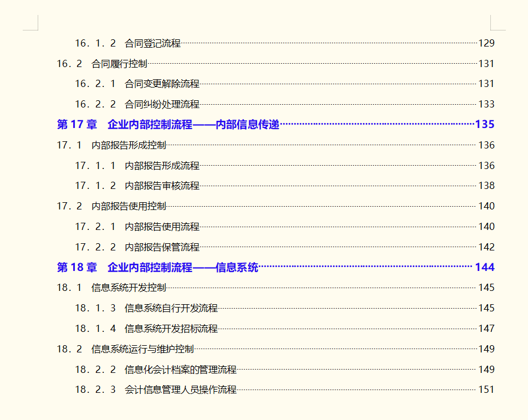Click page number 133
The height and width of the screenshot is (420, 528).
click(486, 104)
